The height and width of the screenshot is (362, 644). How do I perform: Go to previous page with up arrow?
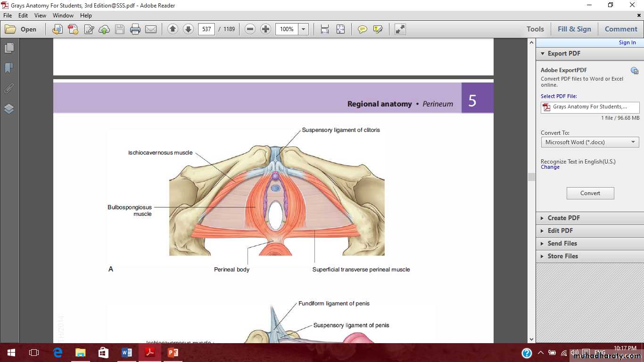[173, 29]
